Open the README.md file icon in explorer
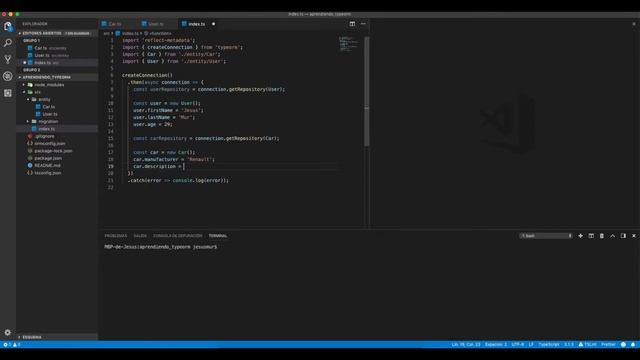 (30, 165)
